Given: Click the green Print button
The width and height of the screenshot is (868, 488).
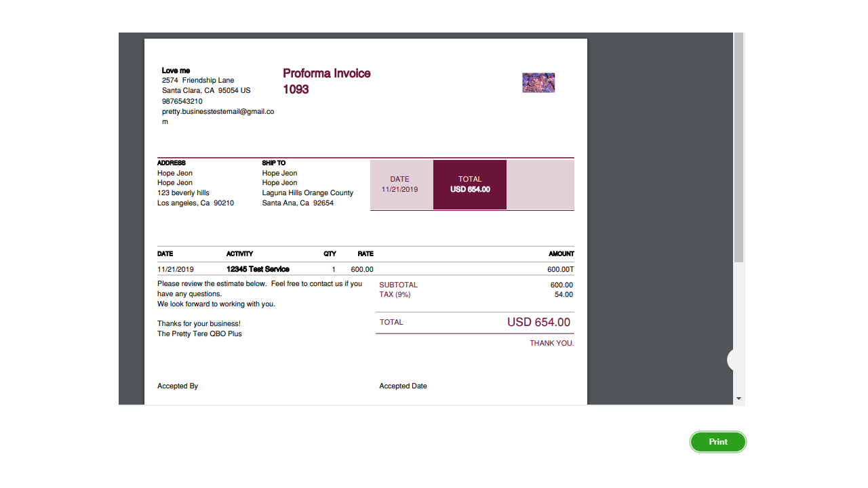Looking at the screenshot, I should [x=718, y=442].
